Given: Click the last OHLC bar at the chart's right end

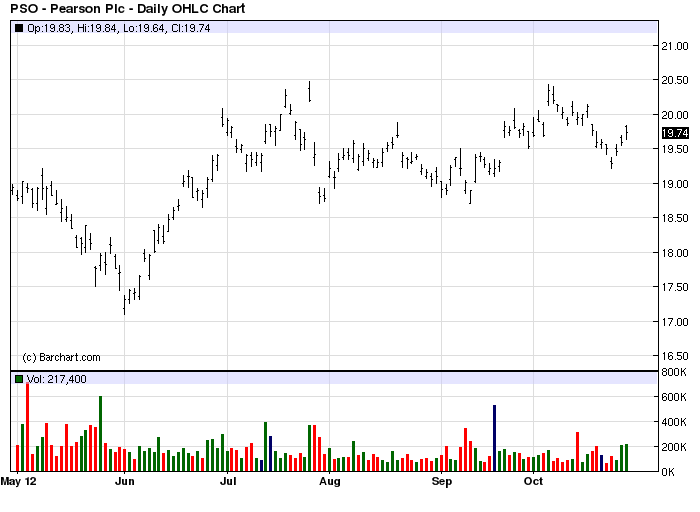Looking at the screenshot, I should tap(627, 133).
